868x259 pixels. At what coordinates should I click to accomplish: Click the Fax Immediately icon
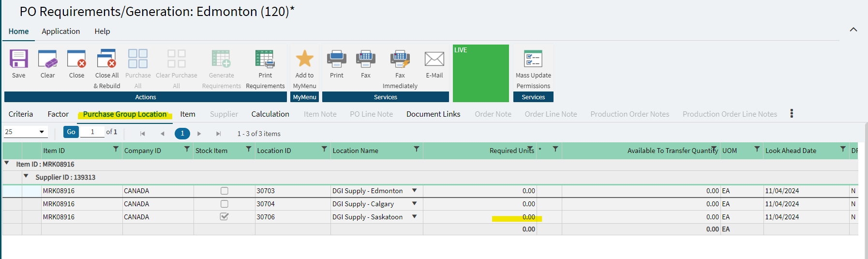pyautogui.click(x=400, y=60)
